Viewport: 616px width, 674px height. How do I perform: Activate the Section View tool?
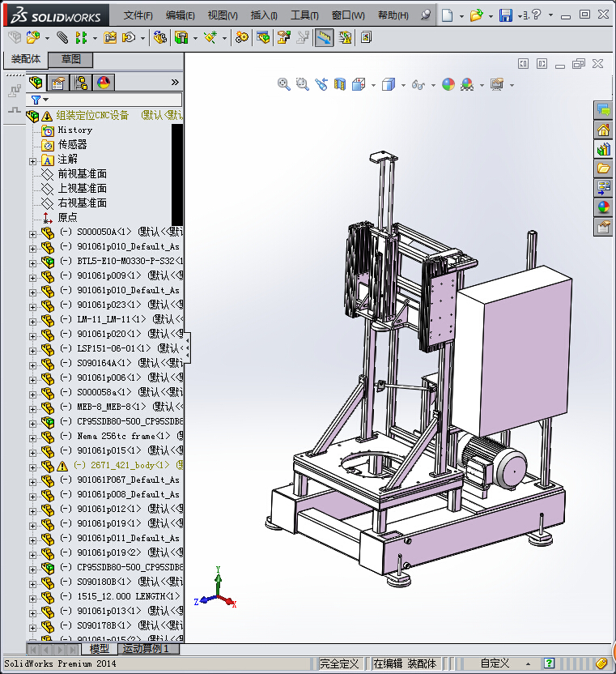tap(340, 84)
